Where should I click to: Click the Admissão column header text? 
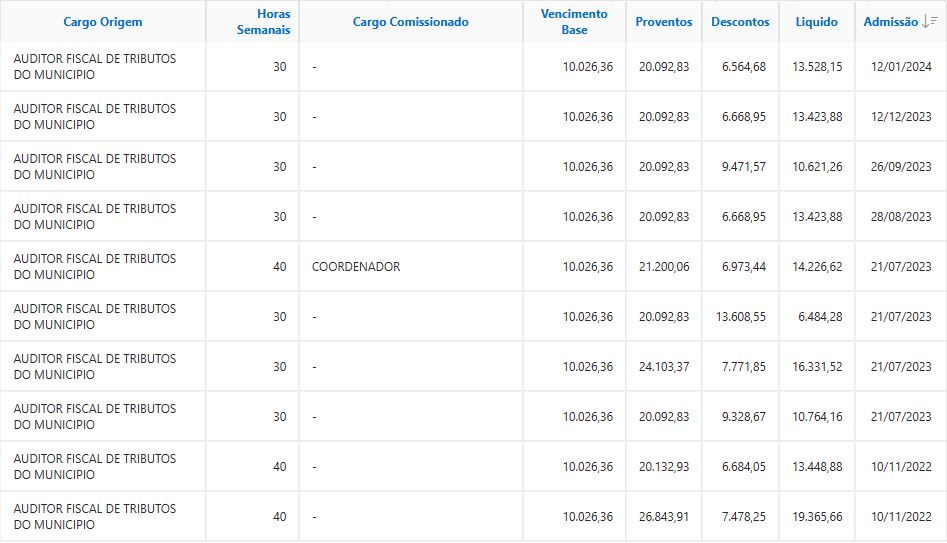coord(890,22)
